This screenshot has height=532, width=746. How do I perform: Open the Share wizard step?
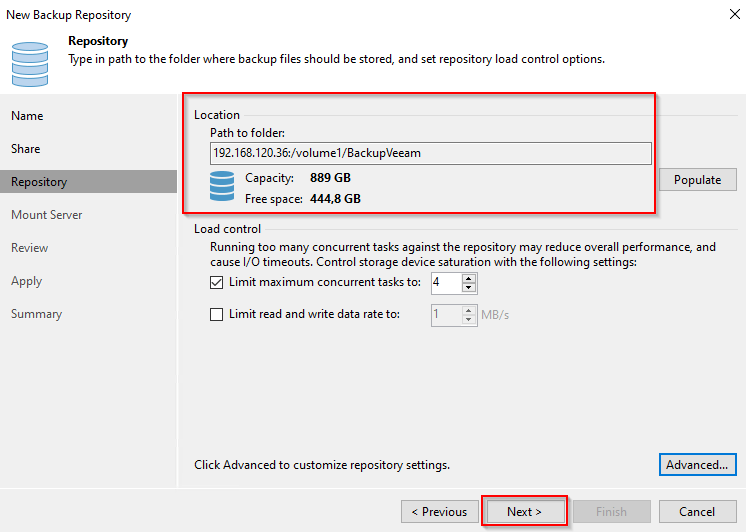tap(26, 149)
